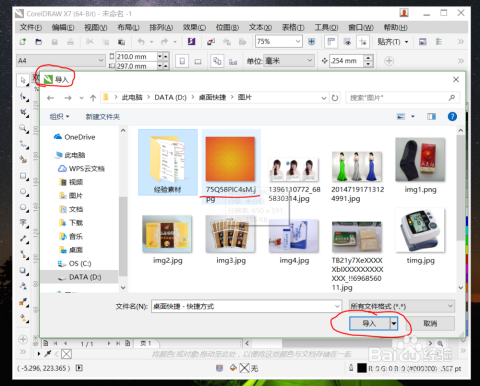
Task: Click the up-one-level arrow in dialog
Action: 93,98
